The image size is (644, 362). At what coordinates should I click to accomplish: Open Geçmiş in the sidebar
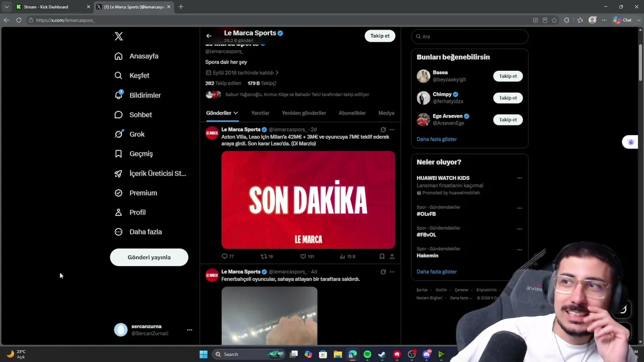(x=133, y=154)
